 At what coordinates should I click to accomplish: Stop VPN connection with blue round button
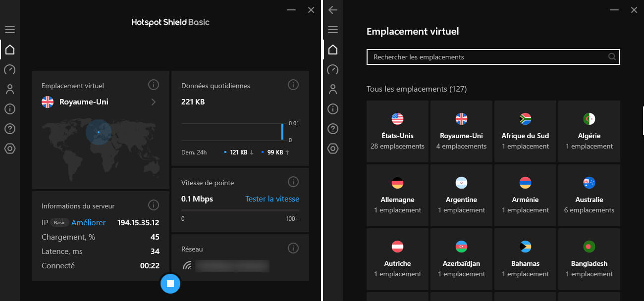(x=170, y=284)
